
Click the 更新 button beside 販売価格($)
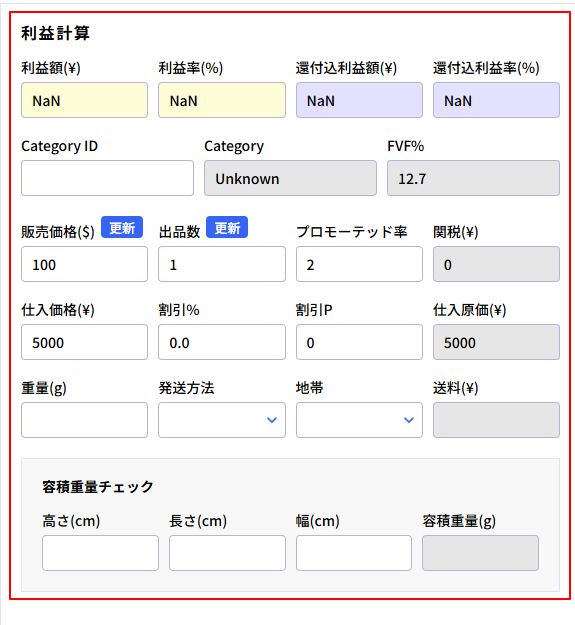point(122,228)
